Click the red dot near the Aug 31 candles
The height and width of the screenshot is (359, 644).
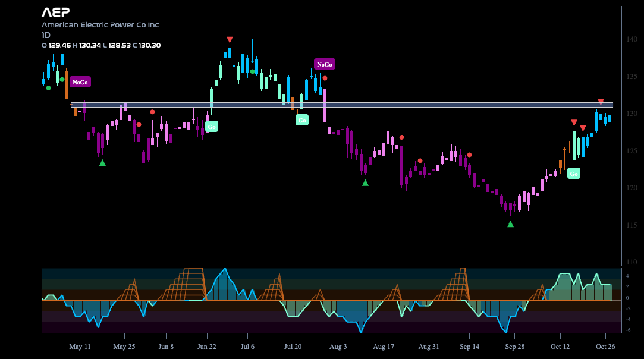420,160
